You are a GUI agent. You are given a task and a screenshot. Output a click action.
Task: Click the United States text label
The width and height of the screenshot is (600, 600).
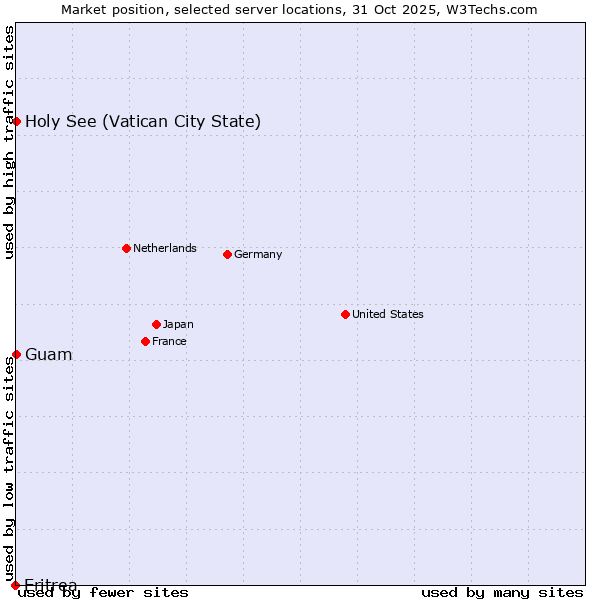pyautogui.click(x=387, y=314)
